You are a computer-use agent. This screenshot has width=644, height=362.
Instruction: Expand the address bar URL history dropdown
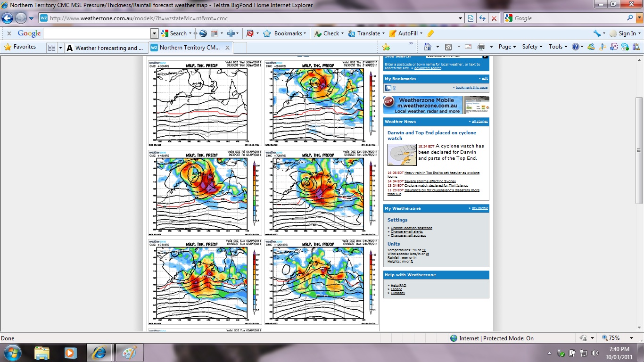tap(461, 18)
